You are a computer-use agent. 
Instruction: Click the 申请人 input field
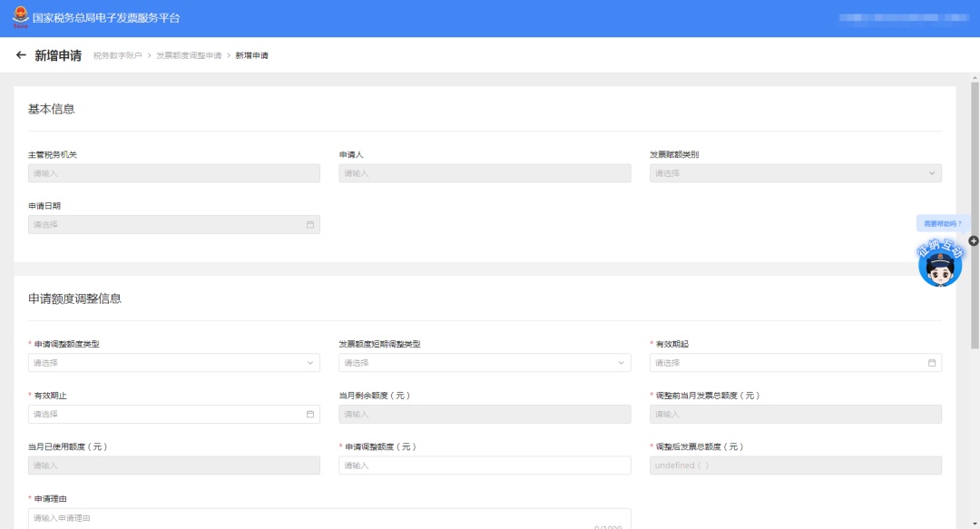click(x=485, y=173)
